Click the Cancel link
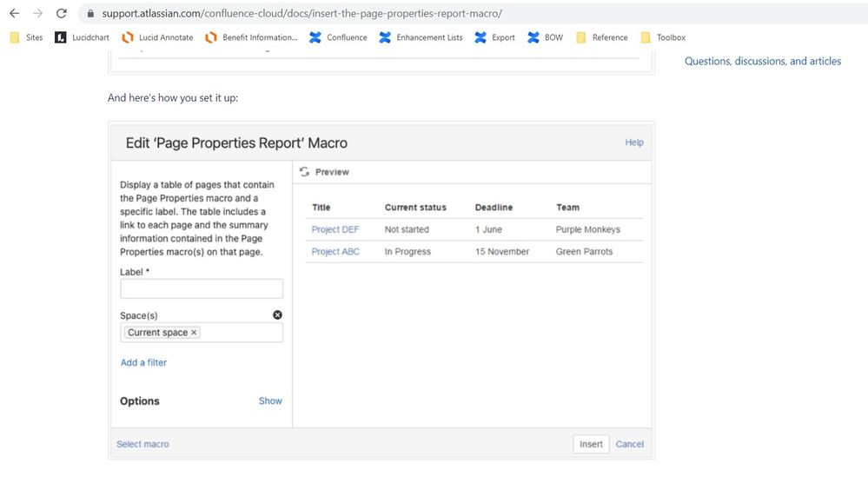This screenshot has width=868, height=503. 629,444
